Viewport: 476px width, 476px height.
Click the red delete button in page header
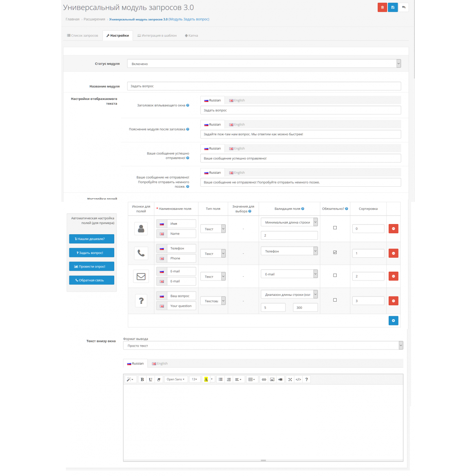382,7
